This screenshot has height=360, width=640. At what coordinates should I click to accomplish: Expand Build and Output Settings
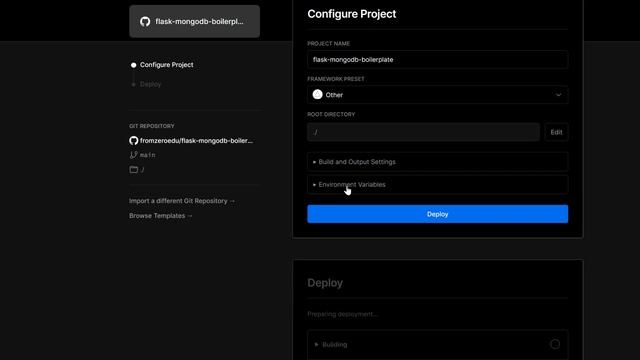438,162
